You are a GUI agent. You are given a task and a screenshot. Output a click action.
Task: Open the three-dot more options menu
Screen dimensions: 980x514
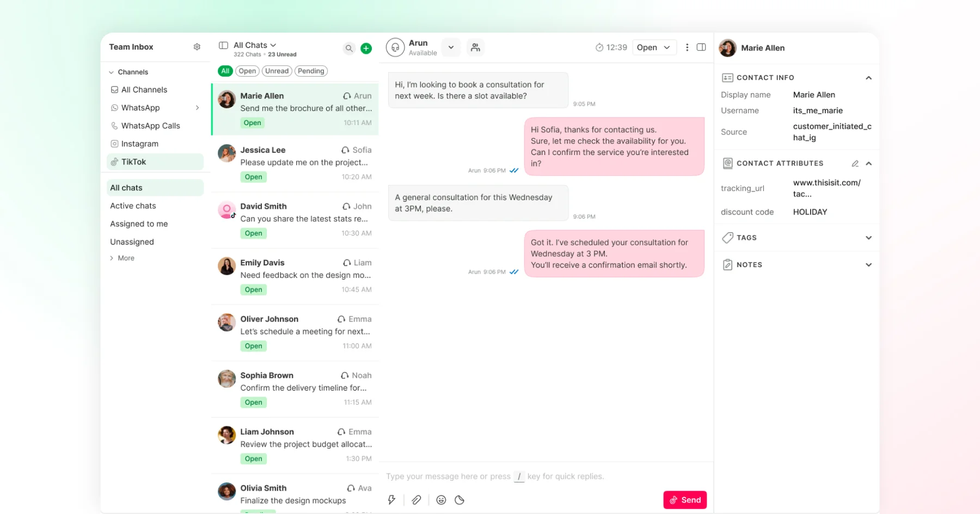coord(687,47)
